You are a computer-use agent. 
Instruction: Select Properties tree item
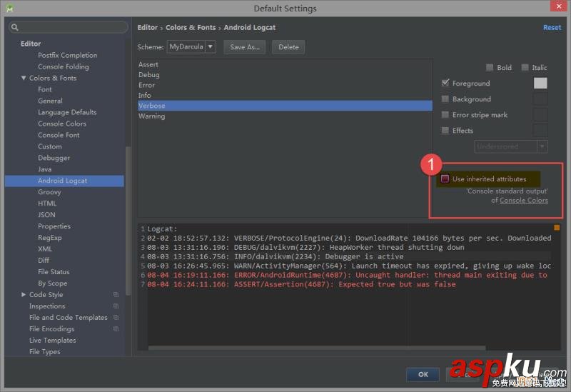pos(54,226)
